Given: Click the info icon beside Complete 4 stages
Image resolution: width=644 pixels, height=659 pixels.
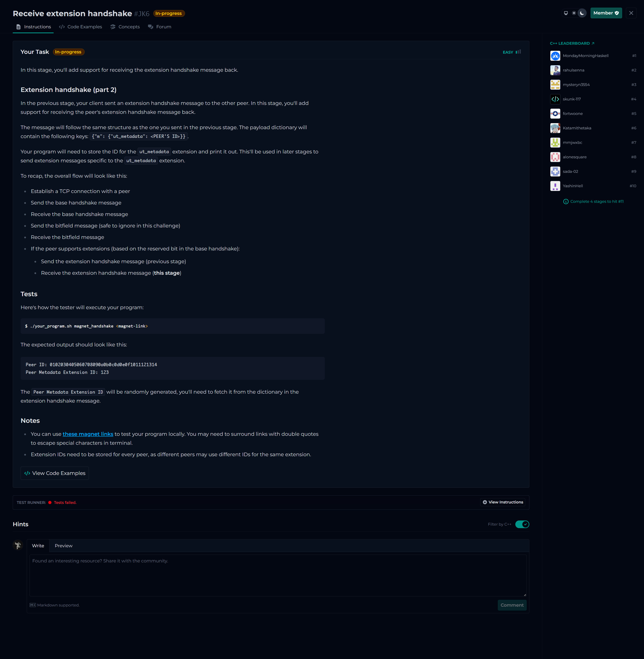Looking at the screenshot, I should pyautogui.click(x=566, y=202).
